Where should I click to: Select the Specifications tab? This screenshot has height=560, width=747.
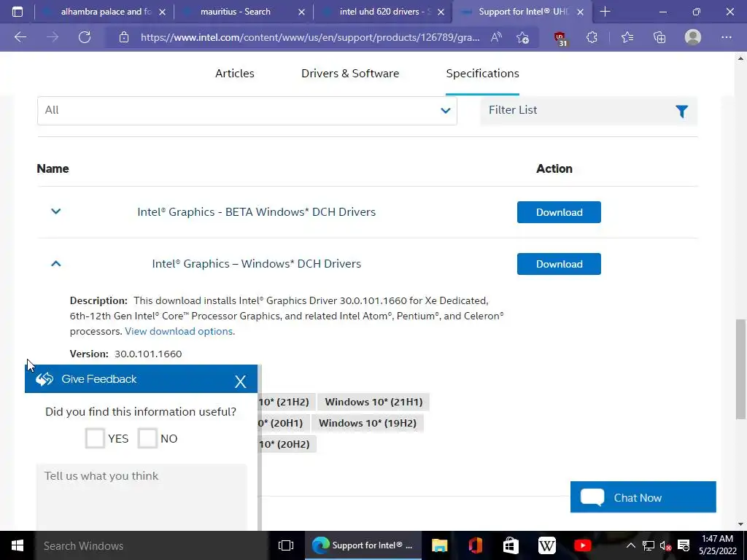[483, 74]
